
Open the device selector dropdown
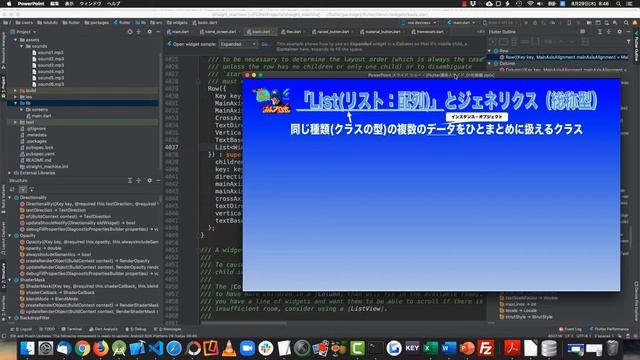(x=419, y=23)
